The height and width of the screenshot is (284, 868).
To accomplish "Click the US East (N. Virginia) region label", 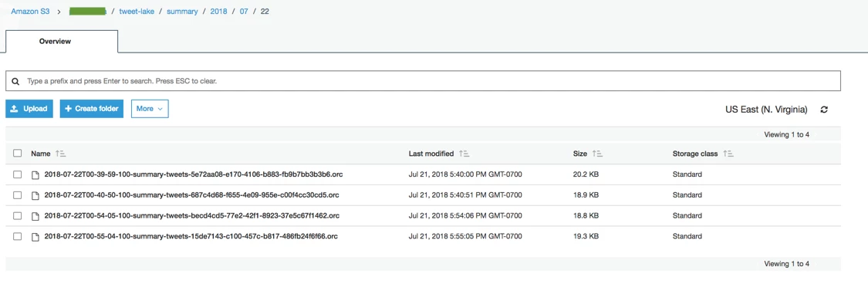I will click(x=766, y=110).
